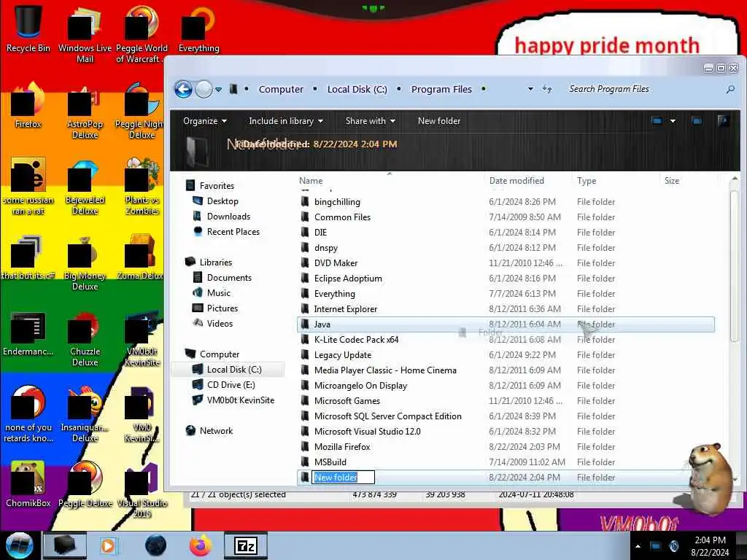Select the ChomikBox desktop icon
The width and height of the screenshot is (747, 560).
[28, 484]
